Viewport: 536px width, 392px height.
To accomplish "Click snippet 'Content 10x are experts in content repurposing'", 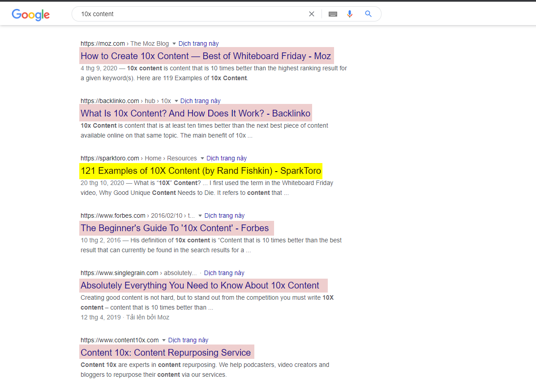I will (x=147, y=365).
